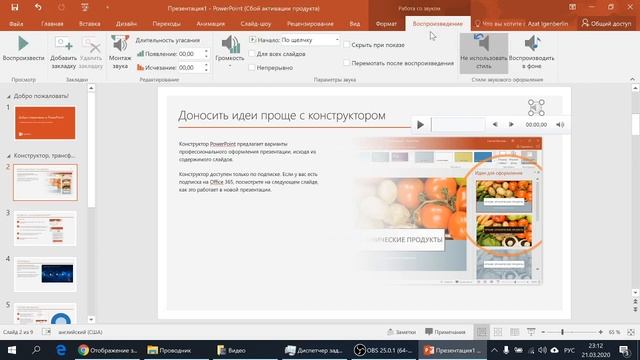The image size is (640, 360).
Task: Select Не использовать стиль audio style
Action: coord(484,53)
